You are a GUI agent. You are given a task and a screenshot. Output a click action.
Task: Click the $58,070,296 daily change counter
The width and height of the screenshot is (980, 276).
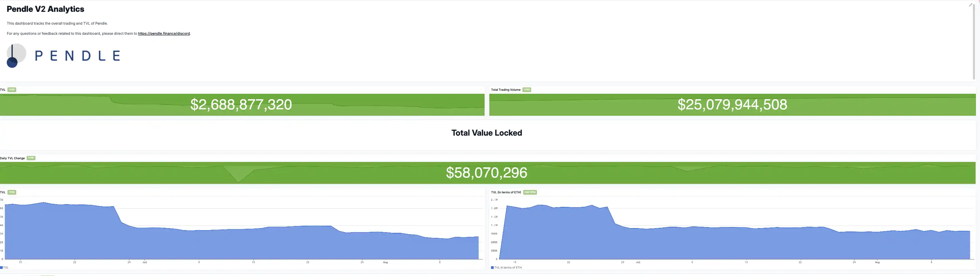486,173
